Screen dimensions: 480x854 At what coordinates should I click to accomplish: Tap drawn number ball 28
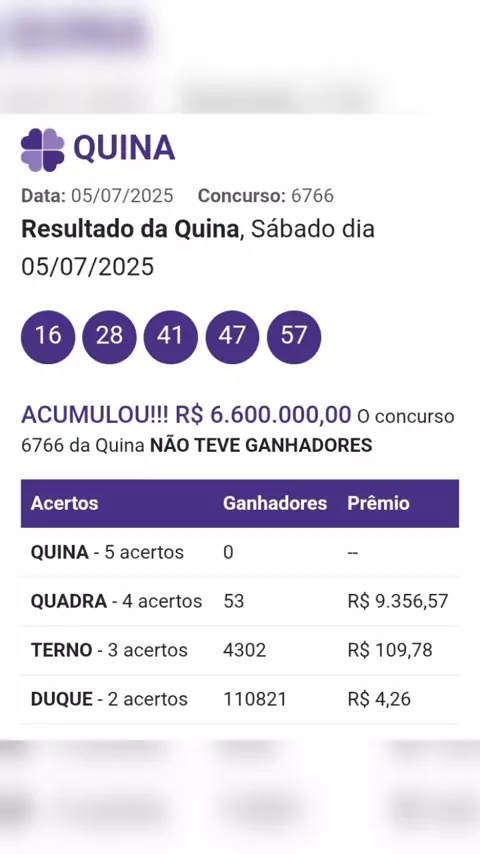click(109, 337)
